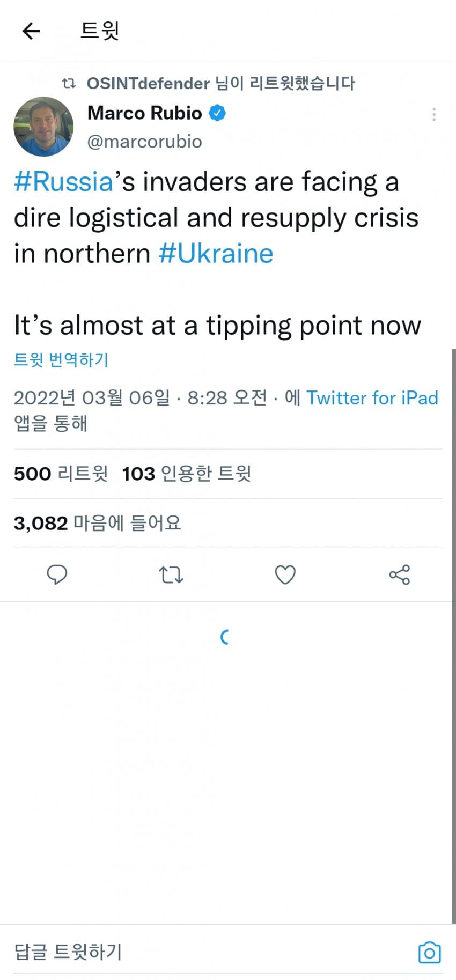The image size is (456, 980).
Task: Open the @marcorubio handle
Action: pyautogui.click(x=144, y=142)
